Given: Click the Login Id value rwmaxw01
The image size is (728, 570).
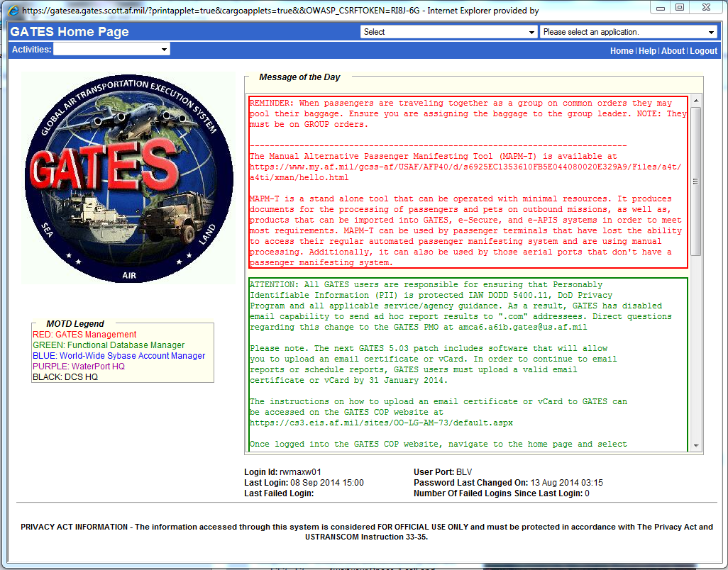Looking at the screenshot, I should [300, 472].
